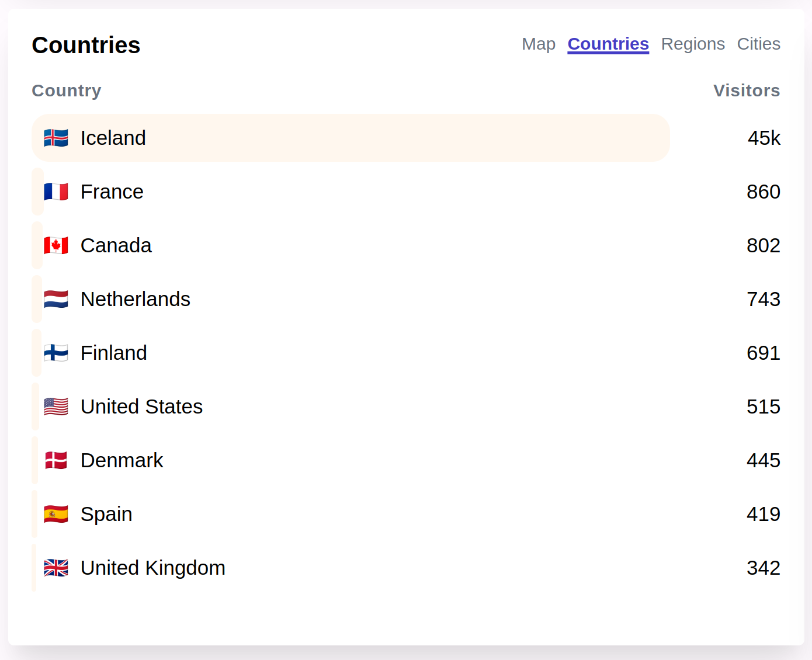Switch to the Map tab
This screenshot has width=812, height=660.
(539, 44)
